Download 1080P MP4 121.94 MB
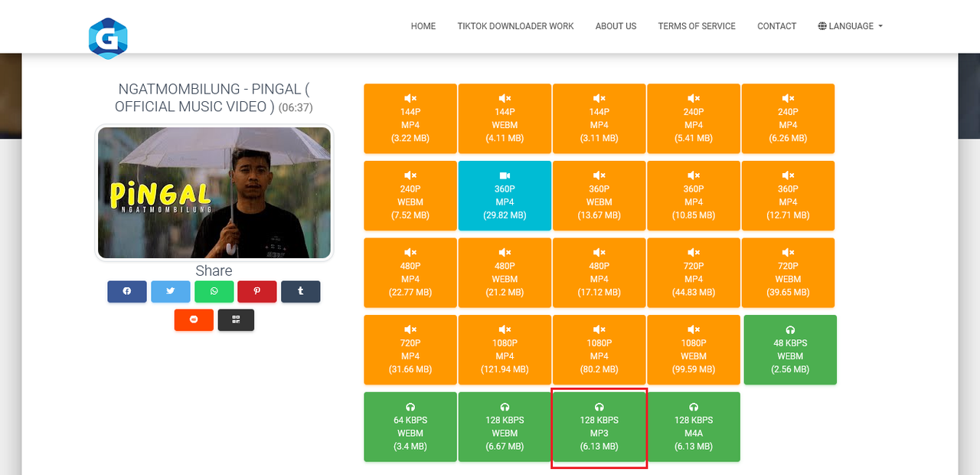980x475 pixels. [505, 349]
